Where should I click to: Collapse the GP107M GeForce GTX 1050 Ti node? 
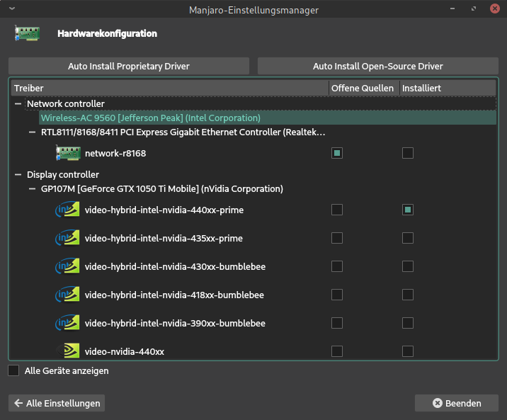(32, 189)
